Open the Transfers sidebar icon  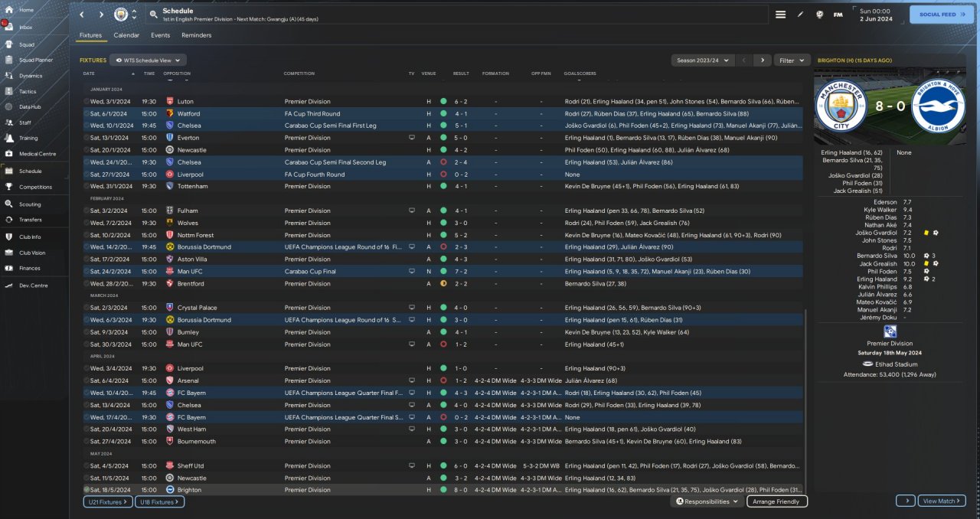tap(10, 220)
